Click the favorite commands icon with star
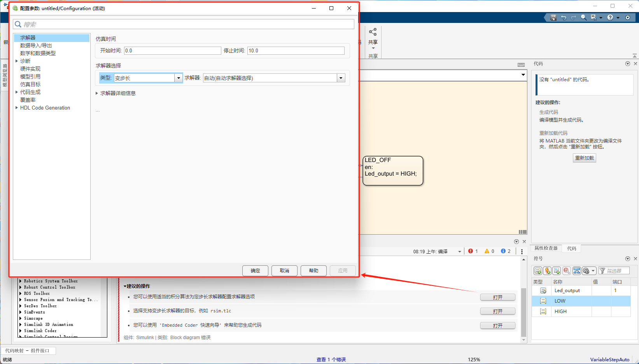The image size is (639, 364). (593, 17)
